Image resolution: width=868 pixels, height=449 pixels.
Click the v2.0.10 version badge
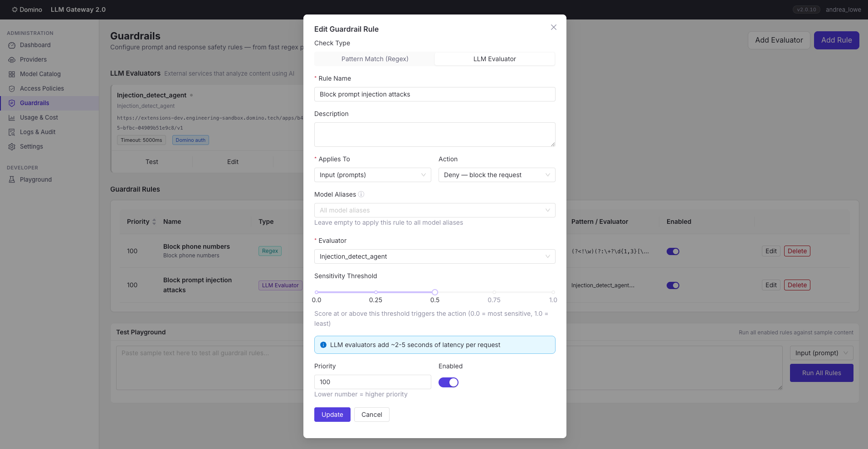pos(806,10)
